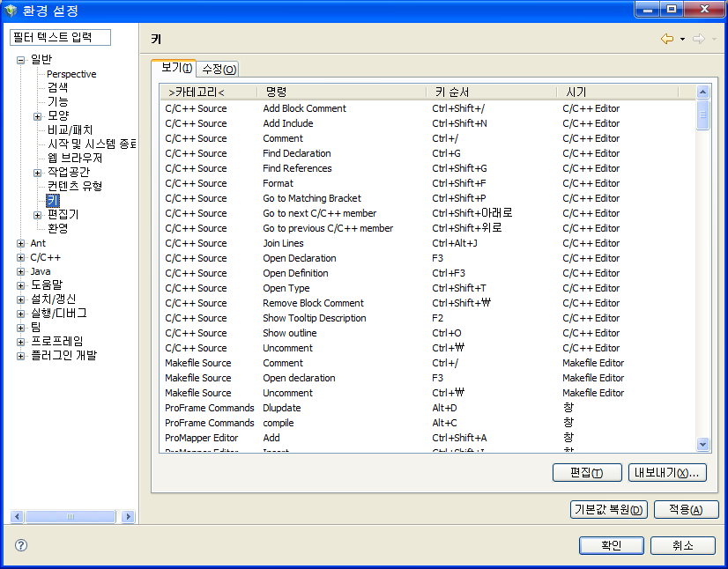728x569 pixels.
Task: Click the help question mark icon
Action: pos(21,545)
